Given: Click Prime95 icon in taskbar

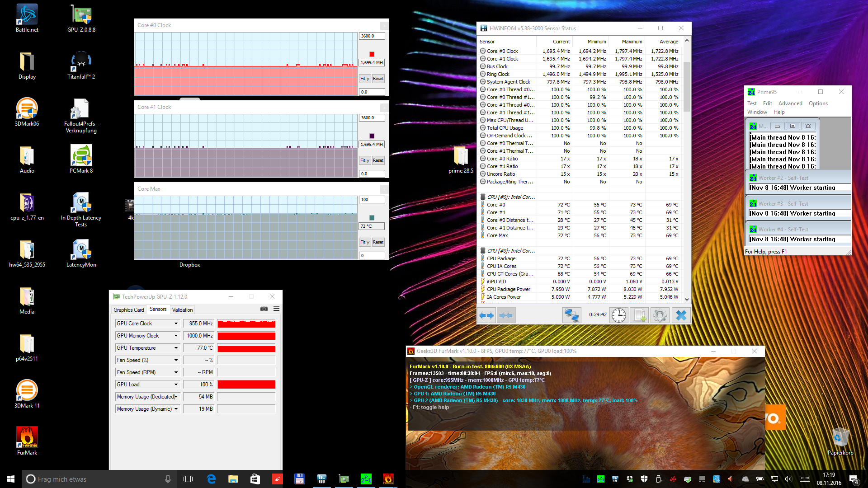Looking at the screenshot, I should (x=366, y=479).
